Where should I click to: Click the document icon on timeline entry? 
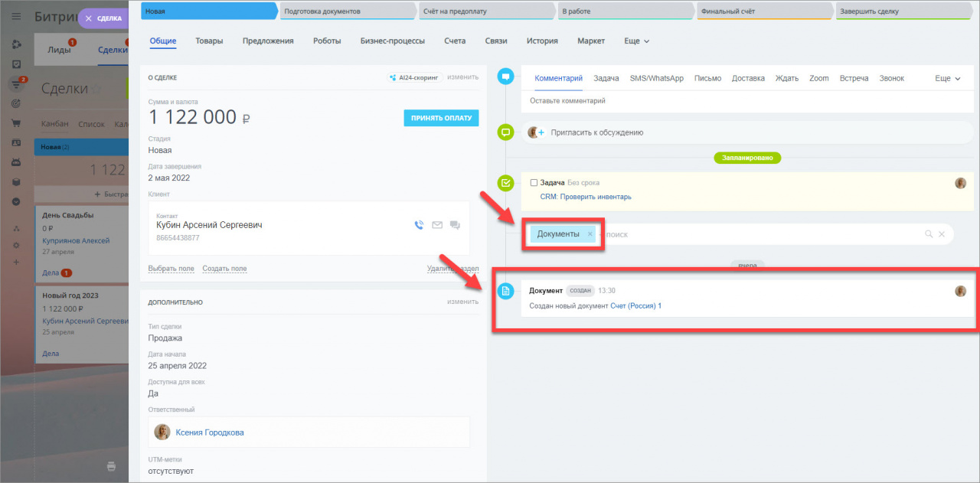pyautogui.click(x=505, y=291)
